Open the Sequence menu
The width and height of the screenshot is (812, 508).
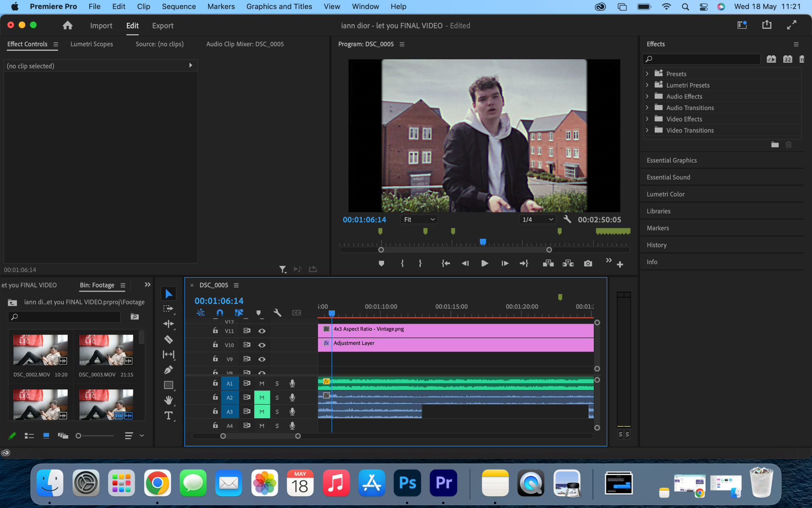[178, 6]
